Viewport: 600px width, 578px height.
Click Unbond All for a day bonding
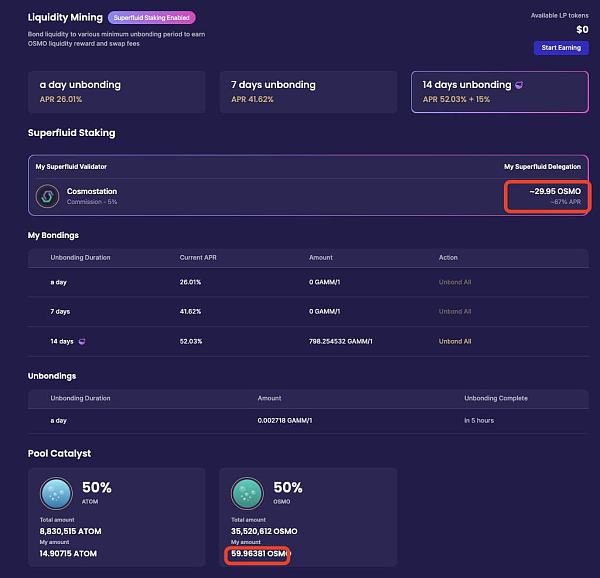[x=455, y=283]
